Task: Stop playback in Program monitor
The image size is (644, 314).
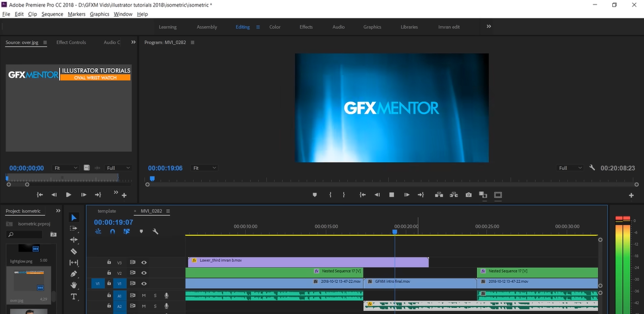Action: pos(391,195)
